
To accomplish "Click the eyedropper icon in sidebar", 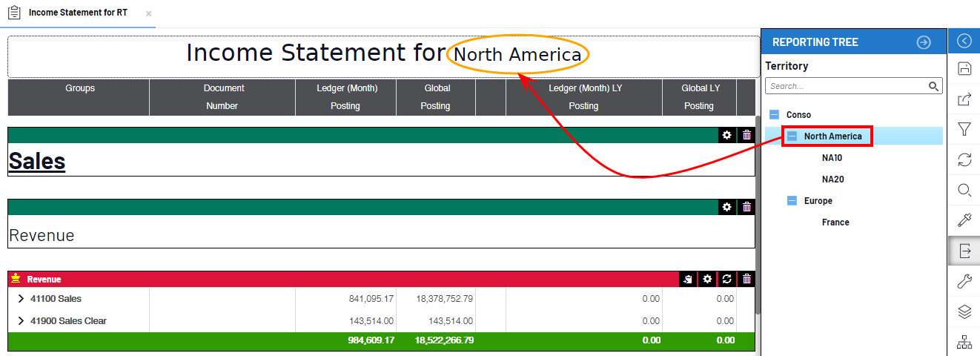I will [x=964, y=220].
